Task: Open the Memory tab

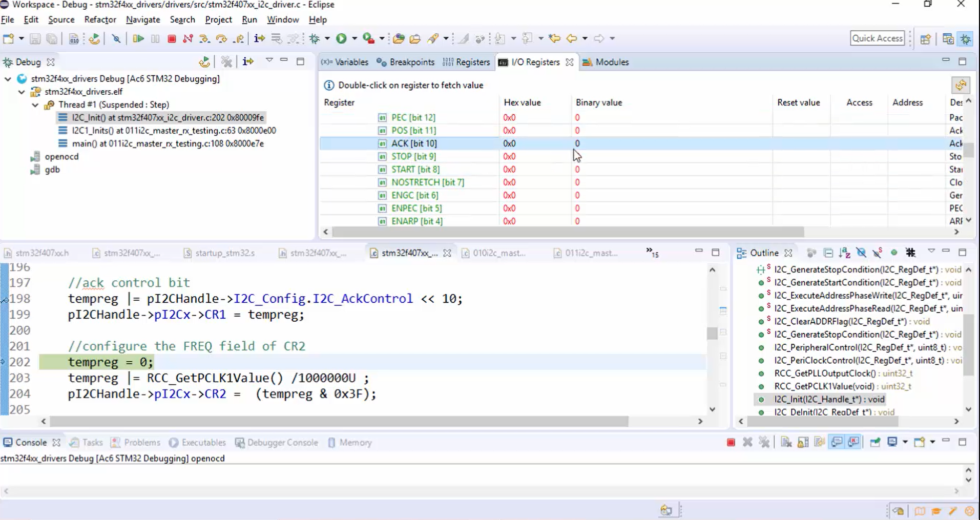Action: pyautogui.click(x=350, y=443)
